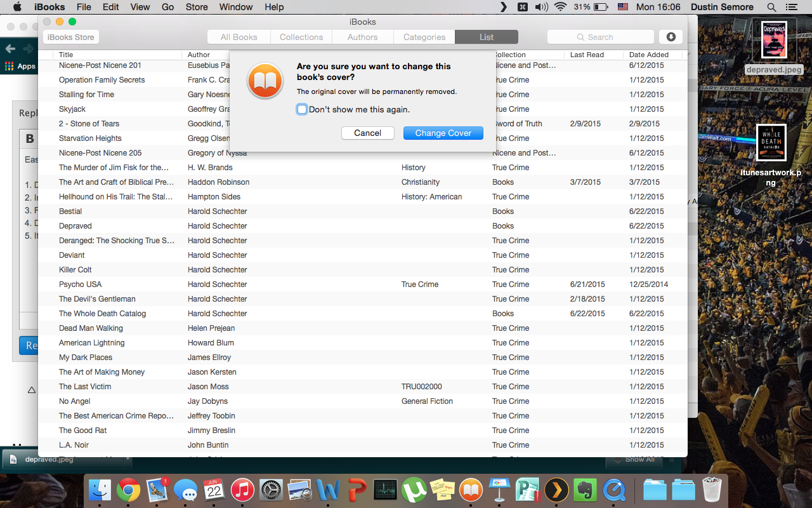The width and height of the screenshot is (812, 508).
Task: Switch to the Categories tab
Action: tap(424, 37)
